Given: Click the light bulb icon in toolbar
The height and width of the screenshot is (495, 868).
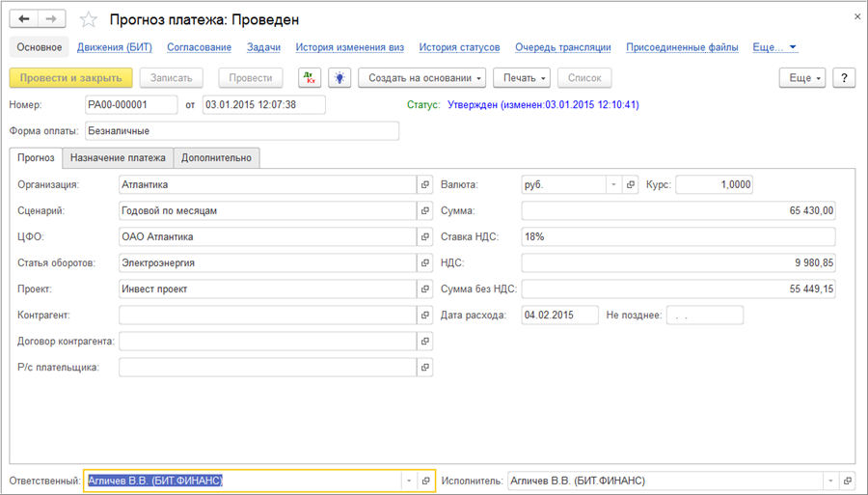Looking at the screenshot, I should pos(339,78).
